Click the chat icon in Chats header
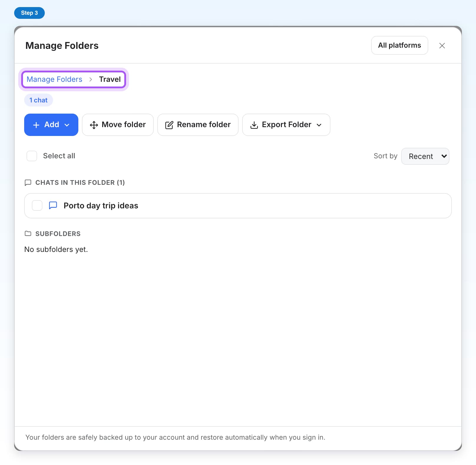 click(x=28, y=183)
